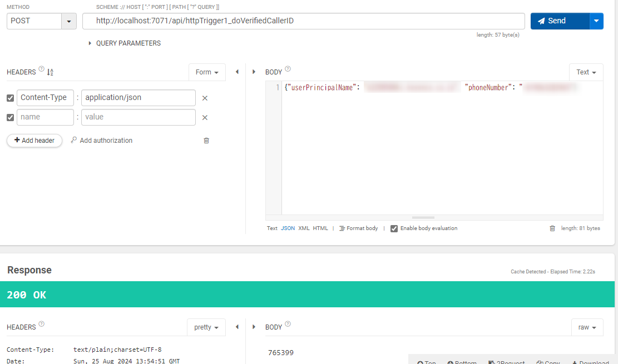Image resolution: width=618 pixels, height=364 pixels.
Task: Open the POST method dropdown
Action: pos(69,21)
